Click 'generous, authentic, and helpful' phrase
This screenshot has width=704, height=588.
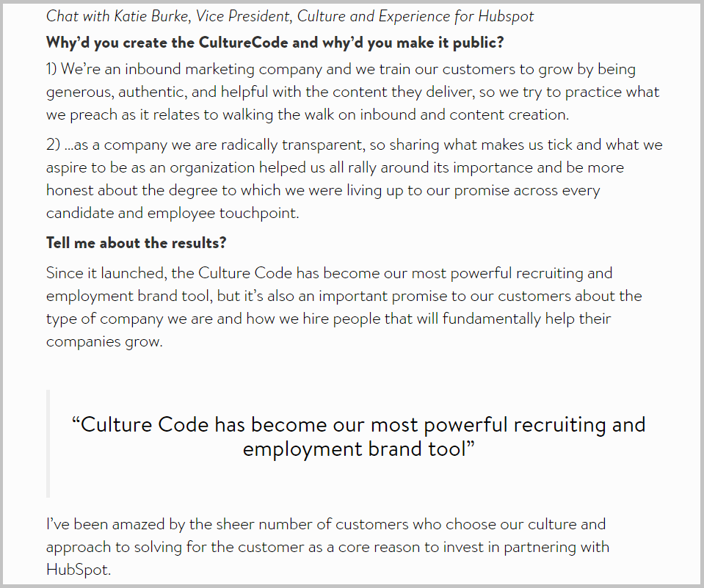pos(157,92)
